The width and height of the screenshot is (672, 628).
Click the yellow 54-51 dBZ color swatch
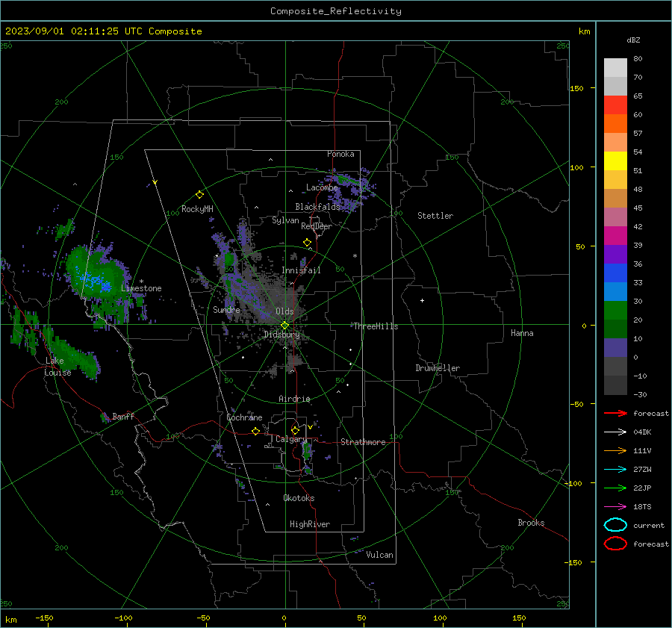pyautogui.click(x=615, y=161)
